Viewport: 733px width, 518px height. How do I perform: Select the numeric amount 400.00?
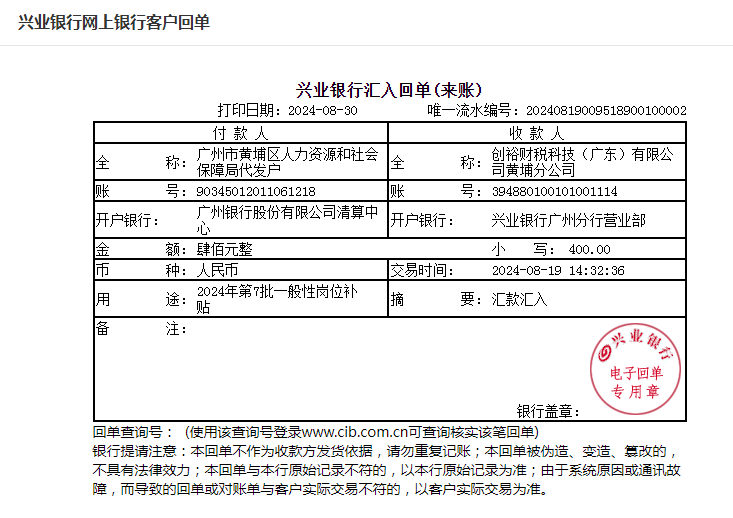point(589,250)
